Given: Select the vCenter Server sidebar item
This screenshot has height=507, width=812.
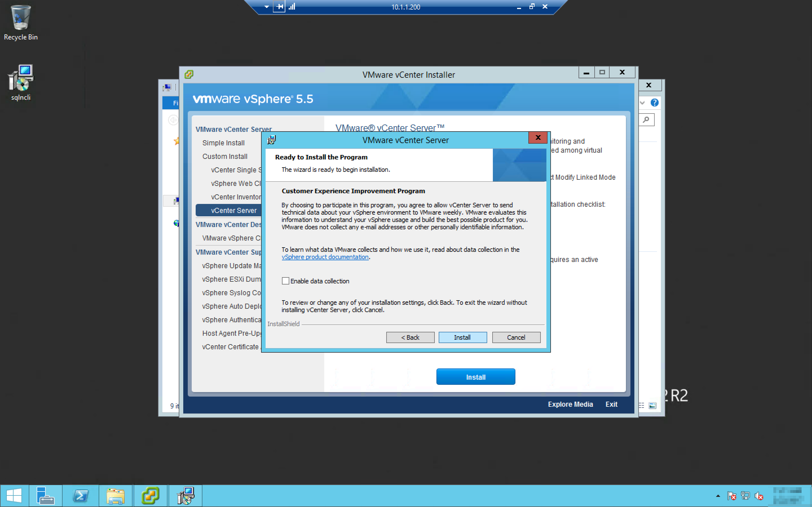Looking at the screenshot, I should [x=233, y=211].
